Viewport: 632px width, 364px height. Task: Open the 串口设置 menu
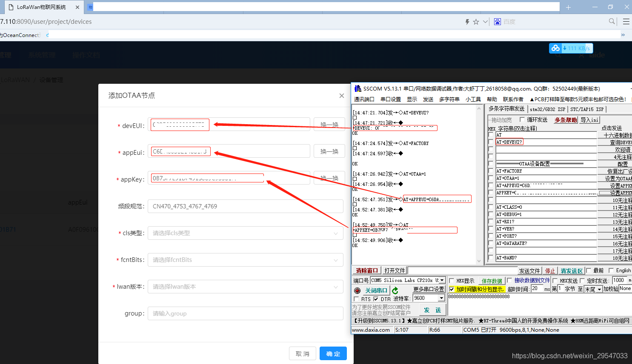tap(391, 99)
